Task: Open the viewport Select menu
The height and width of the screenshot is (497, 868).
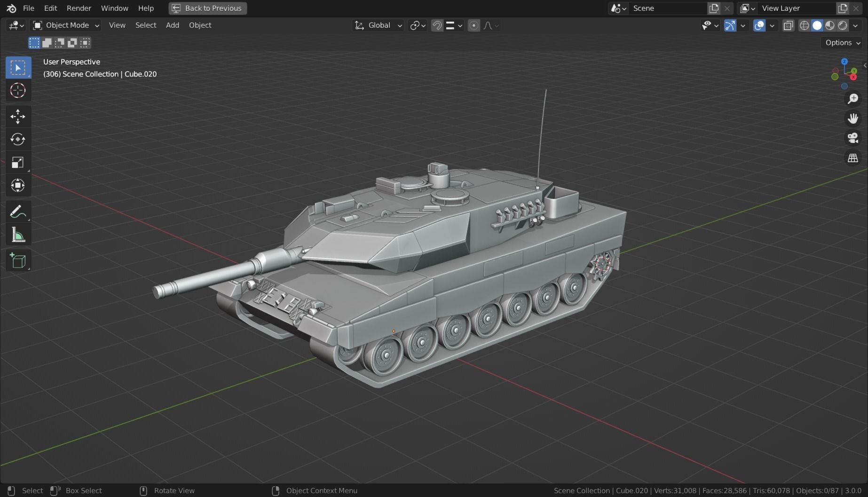Action: click(x=146, y=25)
